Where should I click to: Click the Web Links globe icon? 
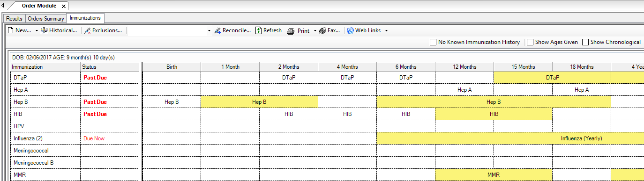[350, 31]
